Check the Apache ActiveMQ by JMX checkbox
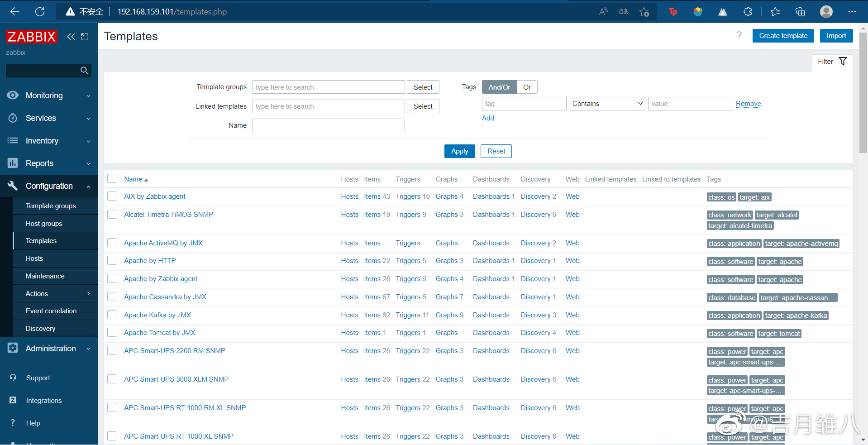 click(112, 243)
